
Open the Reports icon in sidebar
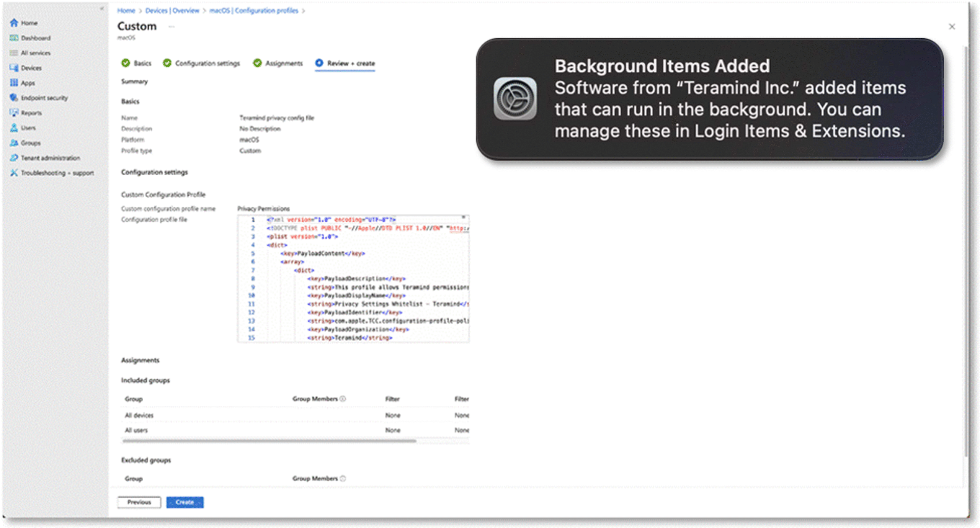[14, 113]
